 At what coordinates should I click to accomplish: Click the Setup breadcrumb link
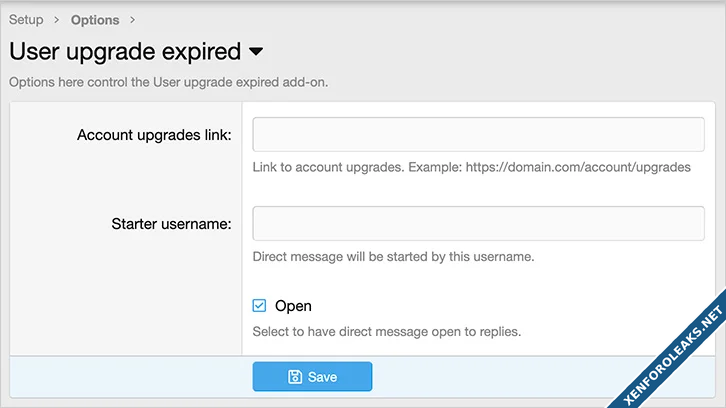pyautogui.click(x=26, y=20)
